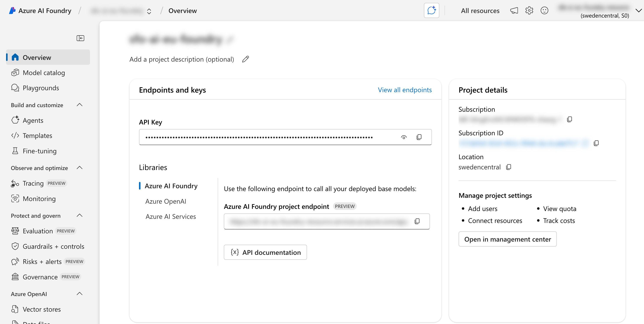The height and width of the screenshot is (324, 644).
Task: Click the Overview breadcrumb
Action: click(183, 10)
